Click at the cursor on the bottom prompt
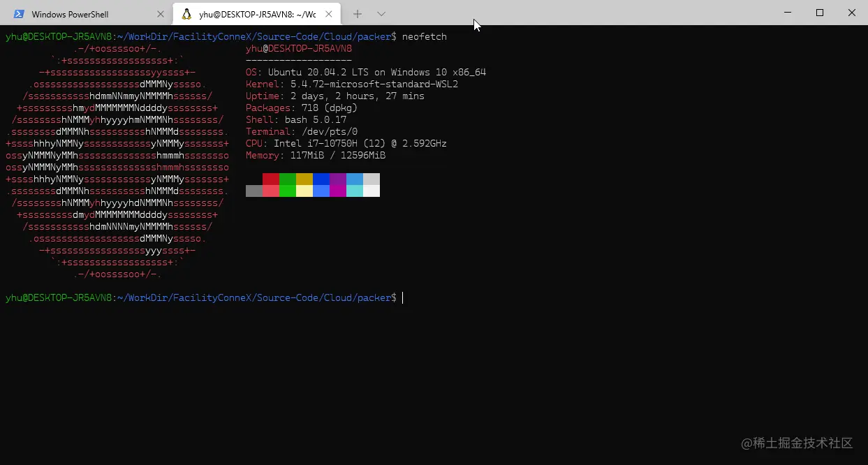Viewport: 868px width, 465px height. [x=403, y=298]
